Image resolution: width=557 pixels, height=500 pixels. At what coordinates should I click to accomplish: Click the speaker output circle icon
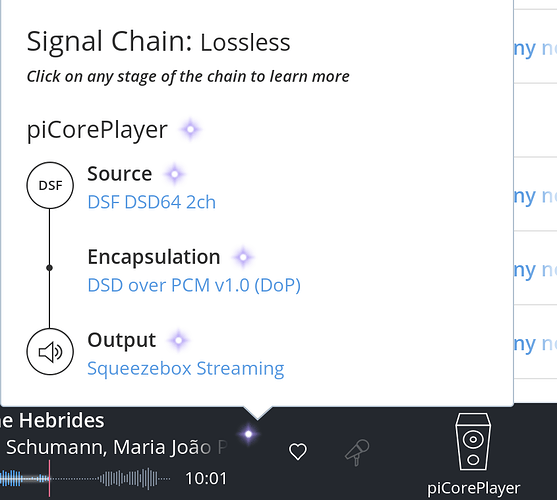50,352
